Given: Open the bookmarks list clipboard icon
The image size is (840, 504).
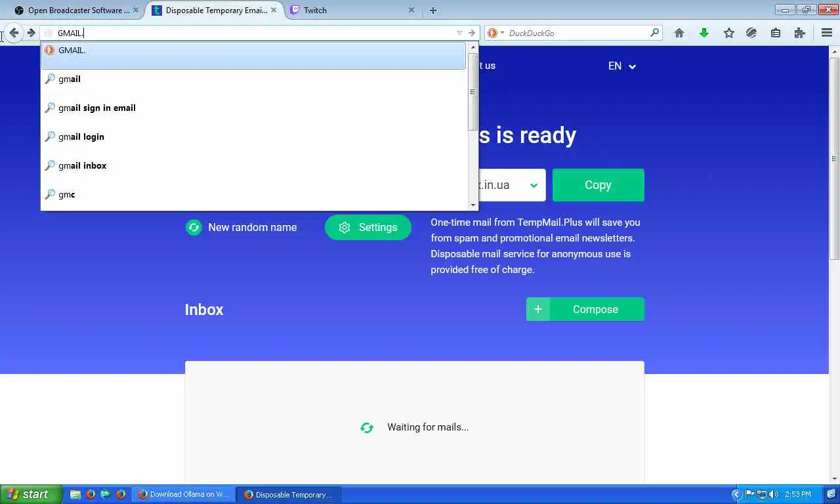Looking at the screenshot, I should coord(776,33).
